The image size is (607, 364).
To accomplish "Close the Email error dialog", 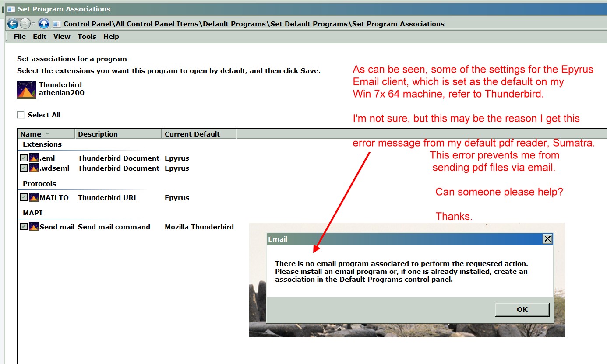I will [547, 239].
